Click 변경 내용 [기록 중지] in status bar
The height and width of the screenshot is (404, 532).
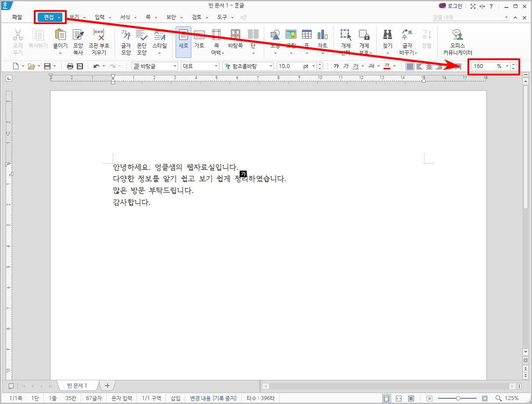[213, 398]
